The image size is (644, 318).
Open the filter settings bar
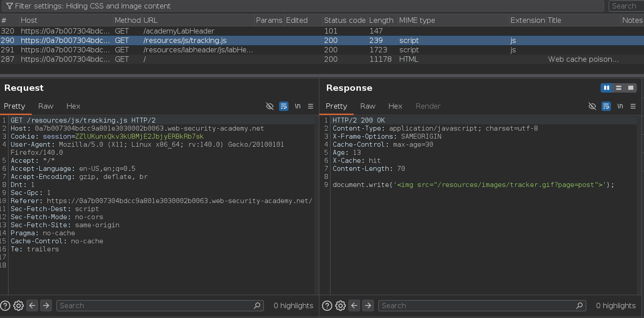click(x=303, y=6)
